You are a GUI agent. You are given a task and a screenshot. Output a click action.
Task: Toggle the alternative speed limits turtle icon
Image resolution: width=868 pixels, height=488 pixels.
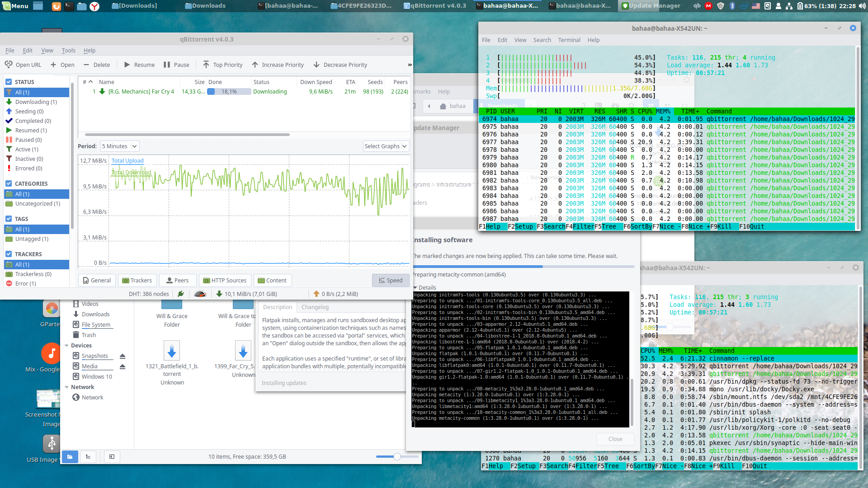click(x=200, y=294)
